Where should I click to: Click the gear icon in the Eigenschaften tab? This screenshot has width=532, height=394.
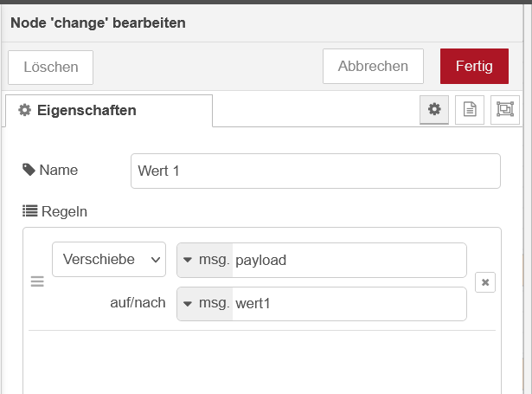[25, 110]
